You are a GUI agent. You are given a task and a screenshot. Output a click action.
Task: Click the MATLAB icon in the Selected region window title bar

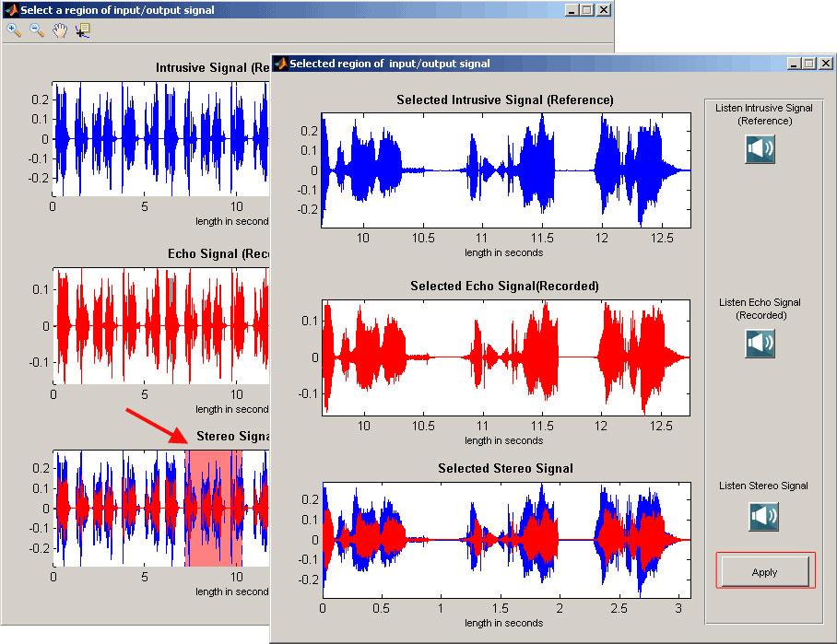tap(280, 64)
